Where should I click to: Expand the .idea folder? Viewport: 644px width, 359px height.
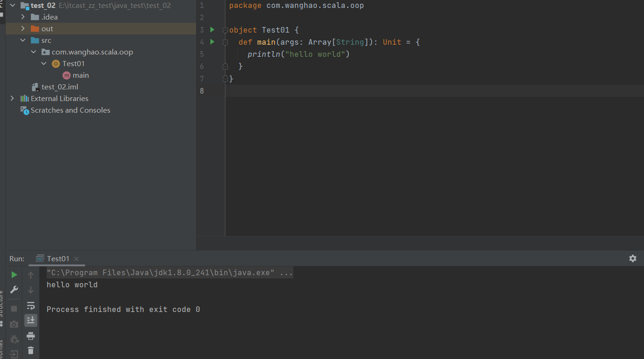tap(23, 17)
